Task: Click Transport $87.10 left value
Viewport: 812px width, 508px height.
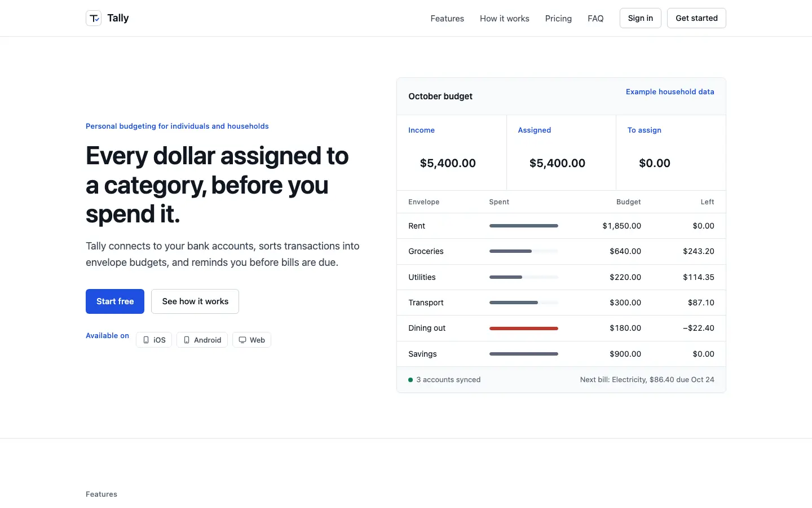Action: click(x=701, y=303)
